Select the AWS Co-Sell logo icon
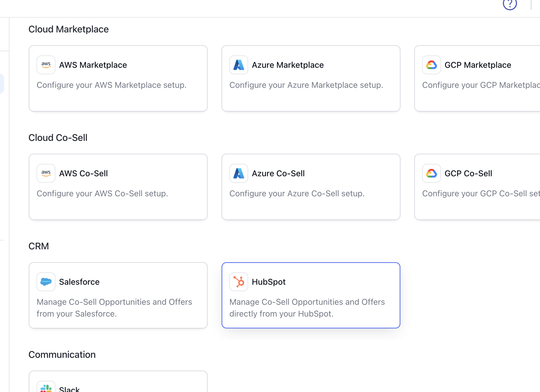The height and width of the screenshot is (392, 540). (x=46, y=173)
